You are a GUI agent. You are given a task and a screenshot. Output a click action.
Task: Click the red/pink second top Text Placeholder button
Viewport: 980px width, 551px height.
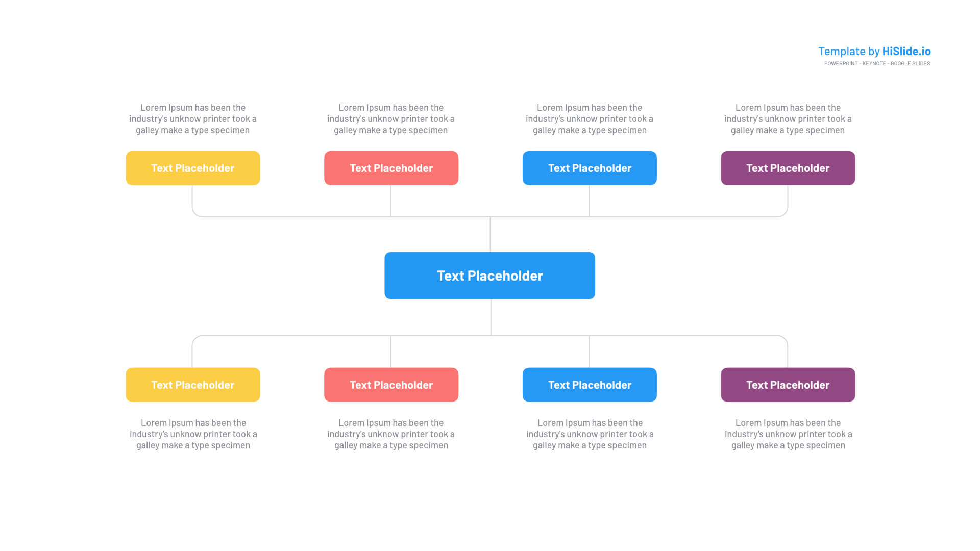[391, 167]
